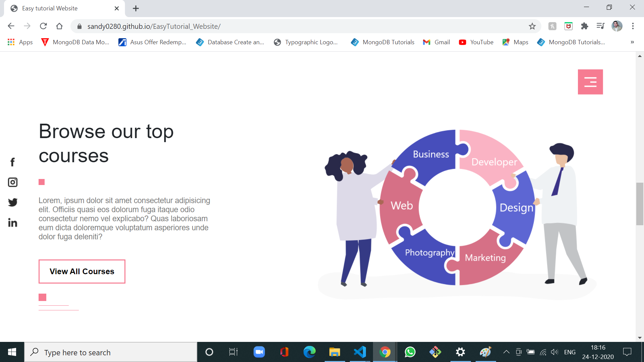Viewport: 644px width, 362px height.
Task: Open the Instagram social icon
Action: (x=12, y=182)
